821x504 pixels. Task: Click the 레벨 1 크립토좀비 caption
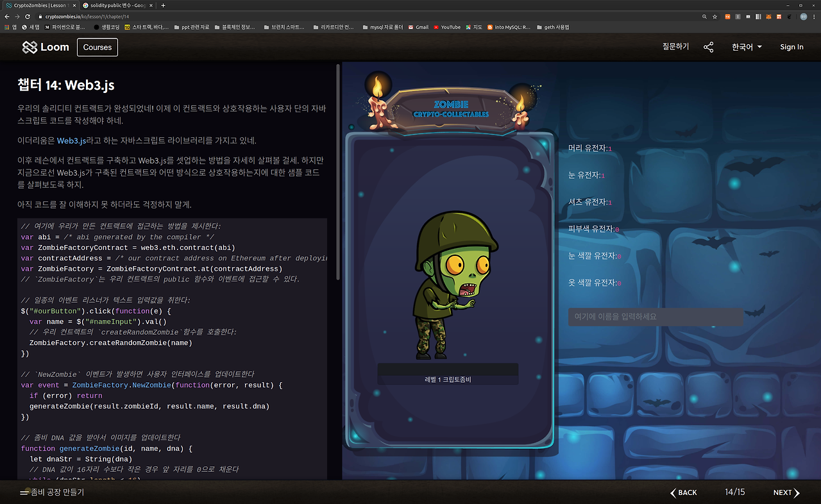(x=448, y=380)
